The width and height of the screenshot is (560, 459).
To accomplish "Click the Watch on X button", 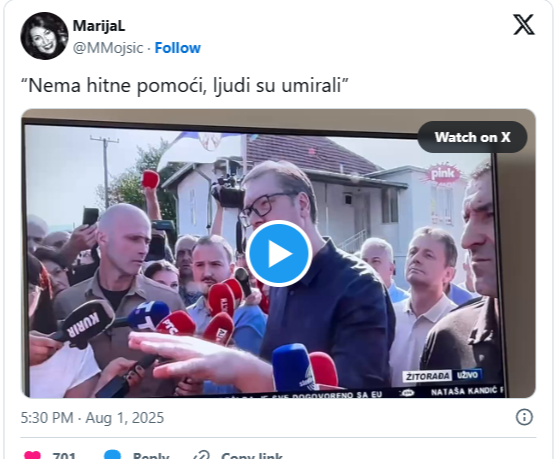I will tap(472, 137).
